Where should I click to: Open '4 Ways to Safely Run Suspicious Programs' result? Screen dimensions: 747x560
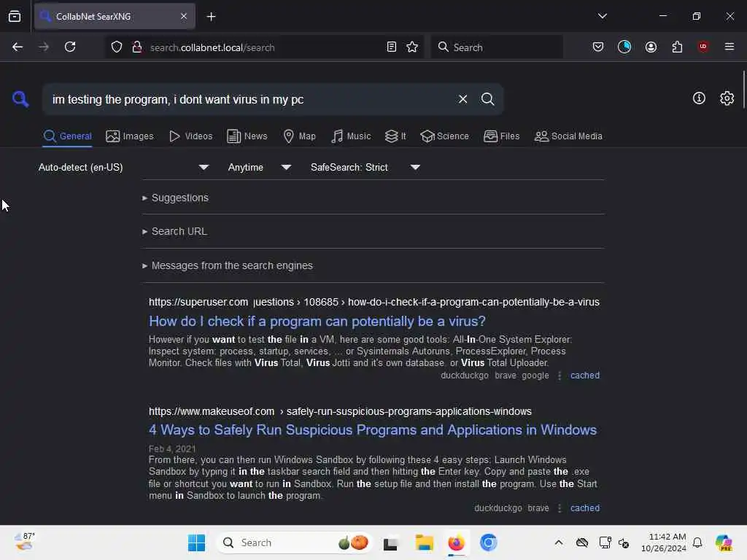click(373, 429)
